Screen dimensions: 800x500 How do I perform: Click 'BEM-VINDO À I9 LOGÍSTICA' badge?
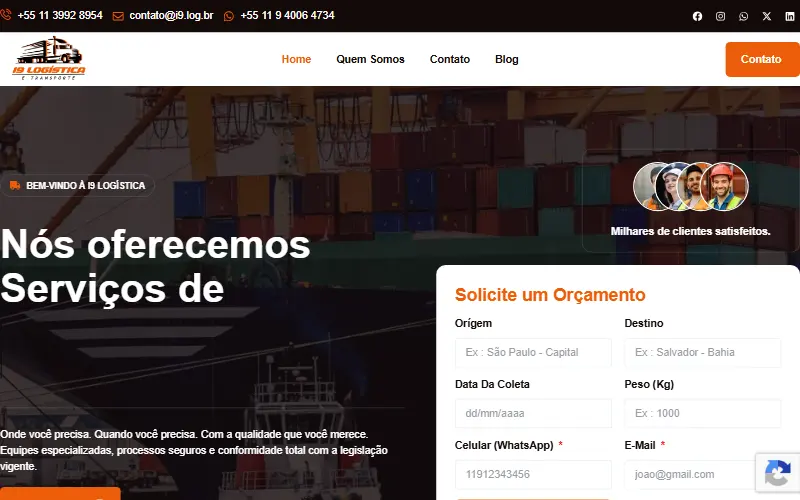coord(78,185)
